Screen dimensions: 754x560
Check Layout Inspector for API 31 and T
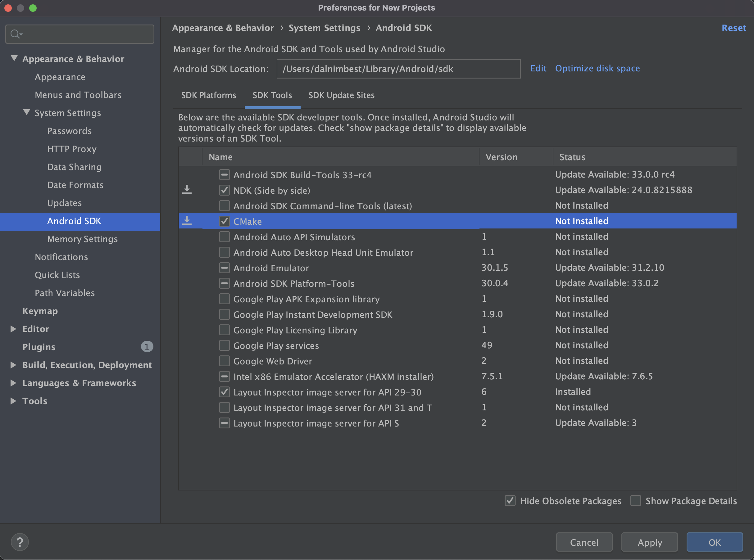pos(225,408)
